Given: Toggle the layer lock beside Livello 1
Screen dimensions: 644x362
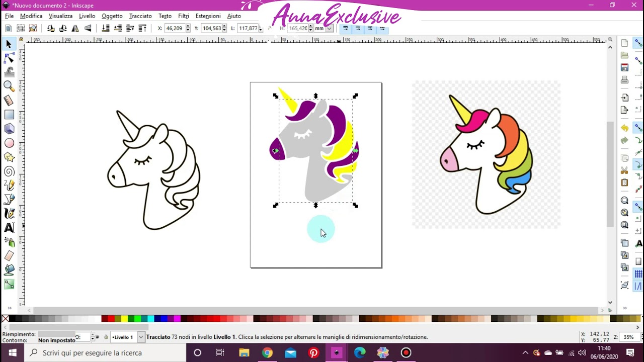Looking at the screenshot, I should [106, 337].
